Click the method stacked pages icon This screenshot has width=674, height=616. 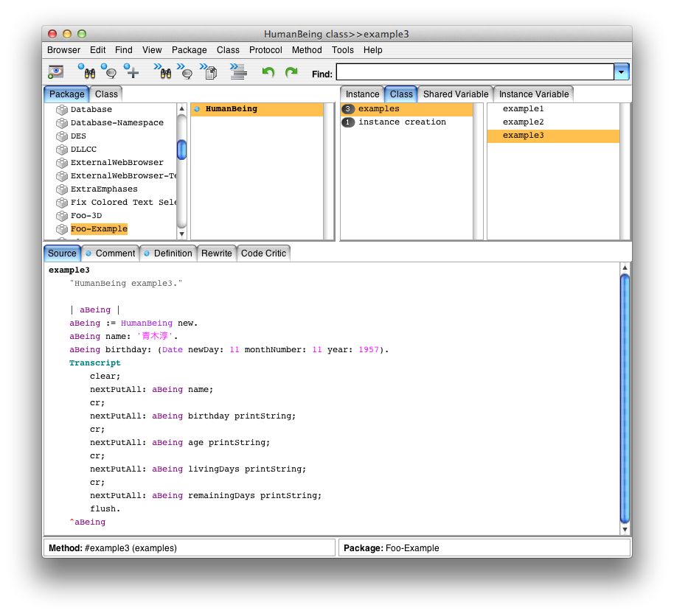tap(209, 71)
